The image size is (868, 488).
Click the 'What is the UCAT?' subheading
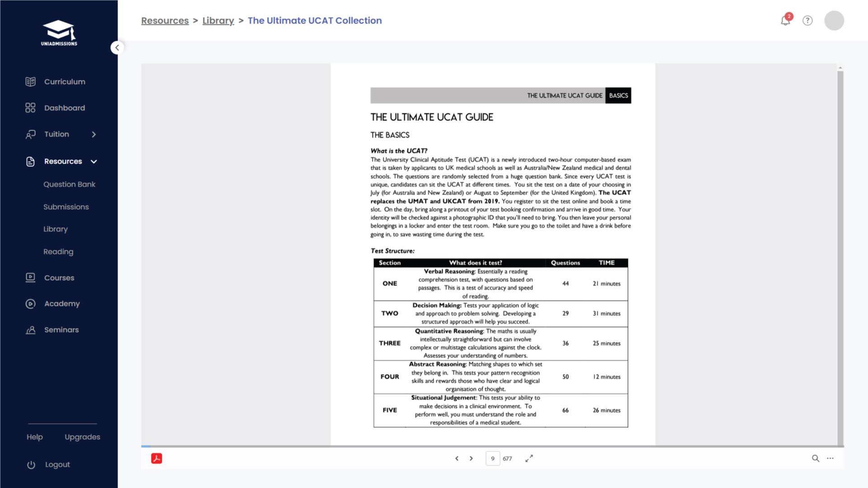tap(399, 151)
